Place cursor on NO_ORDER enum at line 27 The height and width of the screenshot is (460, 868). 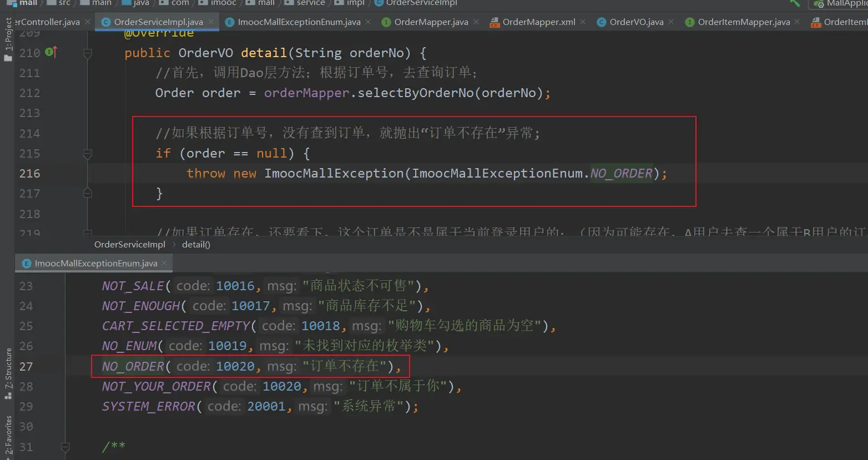pyautogui.click(x=133, y=367)
